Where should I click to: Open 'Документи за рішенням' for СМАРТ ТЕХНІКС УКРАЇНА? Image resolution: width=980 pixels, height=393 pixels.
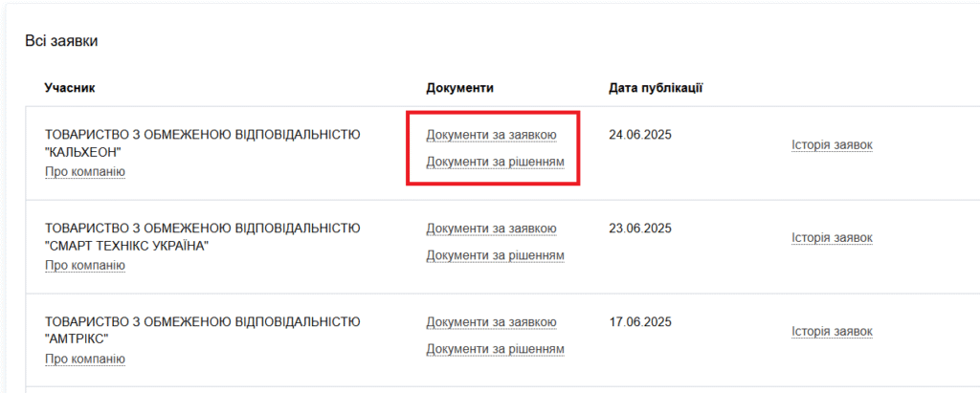[495, 255]
